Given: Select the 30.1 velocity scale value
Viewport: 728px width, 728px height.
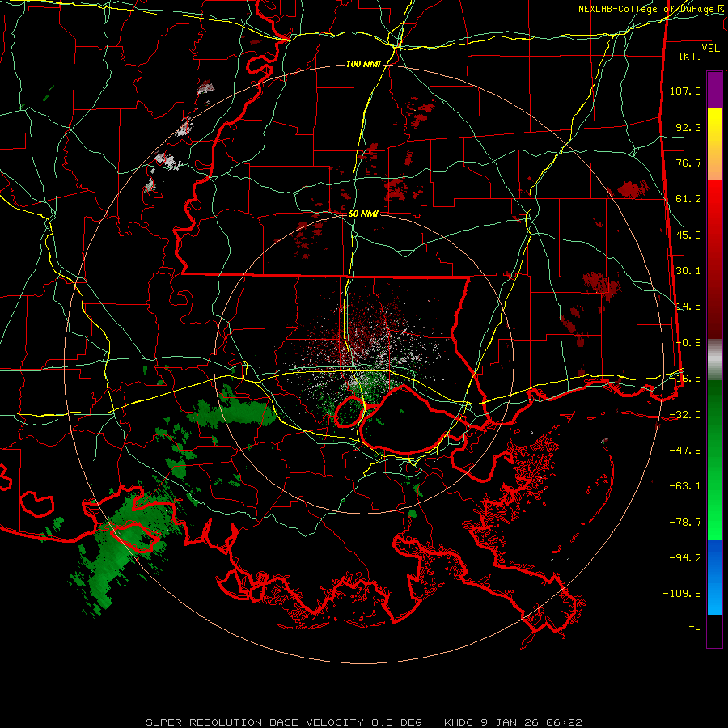Looking at the screenshot, I should pos(688,271).
